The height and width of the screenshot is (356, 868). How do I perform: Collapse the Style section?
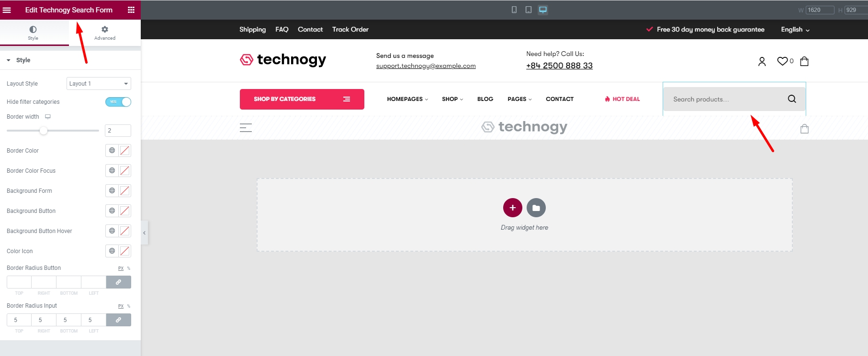point(9,60)
